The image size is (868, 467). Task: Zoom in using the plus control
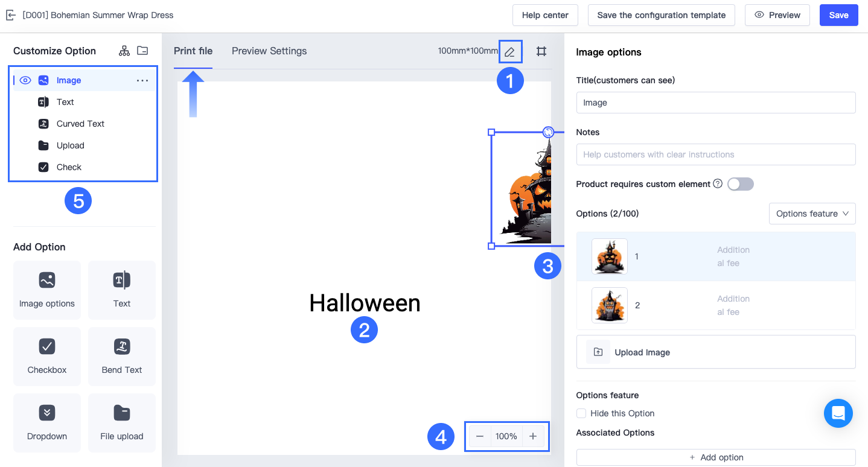[533, 436]
